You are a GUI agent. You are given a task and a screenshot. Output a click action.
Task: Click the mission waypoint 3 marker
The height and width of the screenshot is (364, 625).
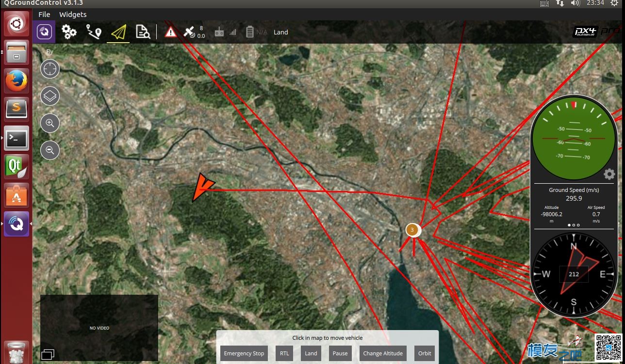click(x=412, y=230)
